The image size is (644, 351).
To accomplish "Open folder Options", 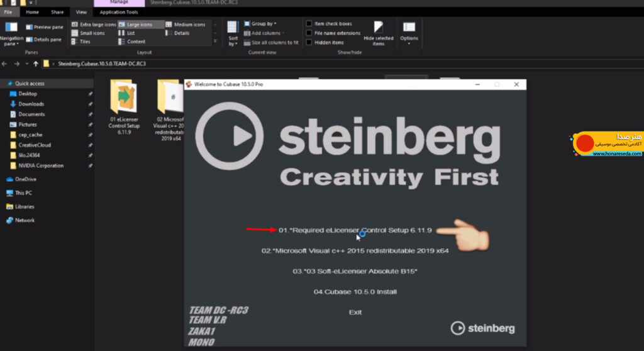I will point(409,33).
